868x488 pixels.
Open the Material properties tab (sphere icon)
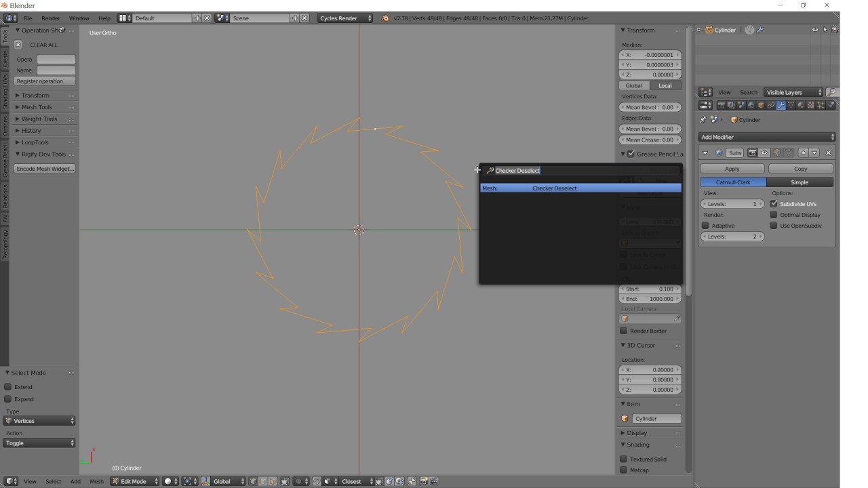coord(801,105)
